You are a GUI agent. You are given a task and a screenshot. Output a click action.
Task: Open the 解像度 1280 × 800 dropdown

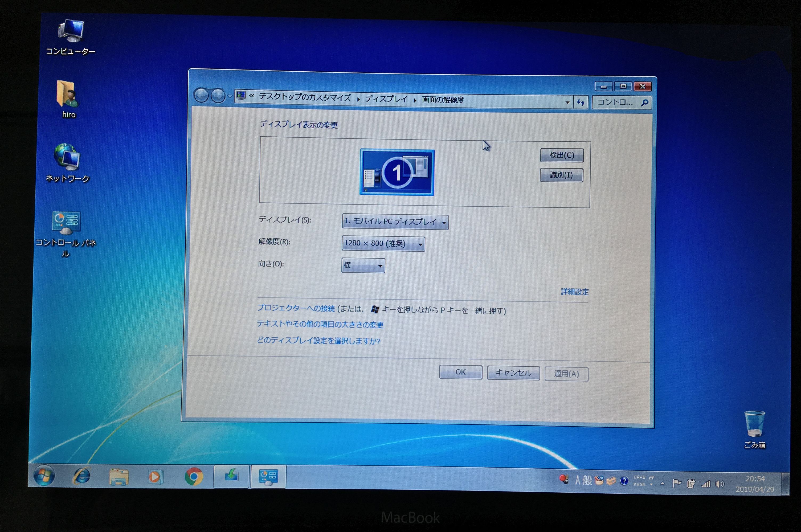(x=383, y=244)
